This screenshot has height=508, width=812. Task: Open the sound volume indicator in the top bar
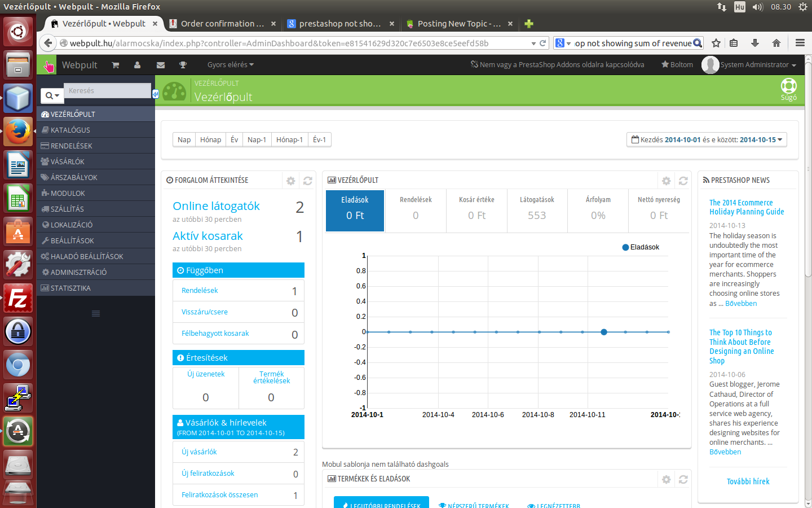point(757,7)
